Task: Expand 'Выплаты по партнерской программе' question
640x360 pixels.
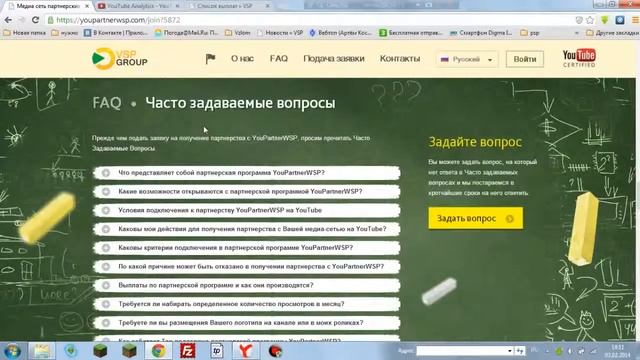Action: pos(247,285)
